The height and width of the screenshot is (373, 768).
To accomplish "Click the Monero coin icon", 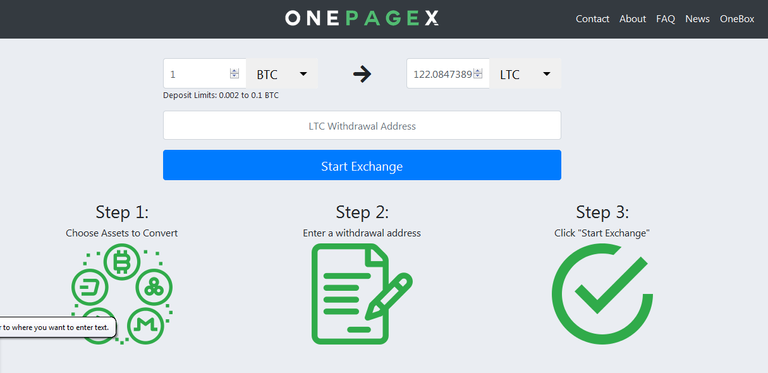I will [x=145, y=326].
